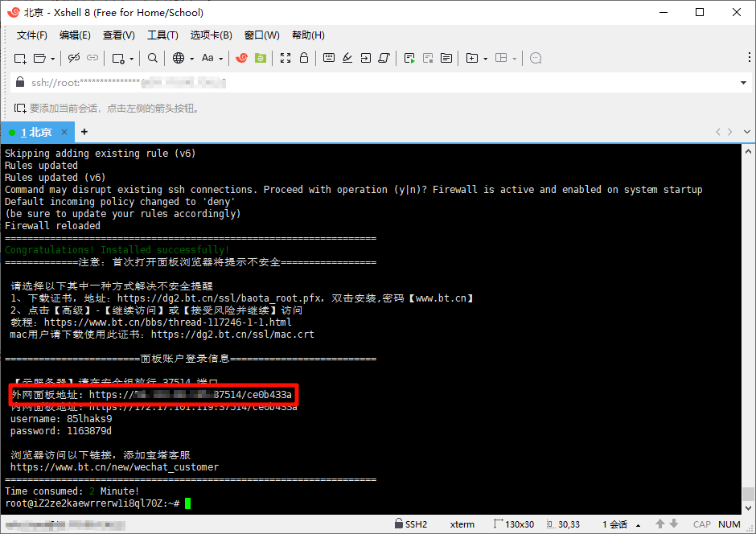This screenshot has width=756, height=534.
Task: Switch to the 1 北京 session tab
Action: pyautogui.click(x=36, y=132)
